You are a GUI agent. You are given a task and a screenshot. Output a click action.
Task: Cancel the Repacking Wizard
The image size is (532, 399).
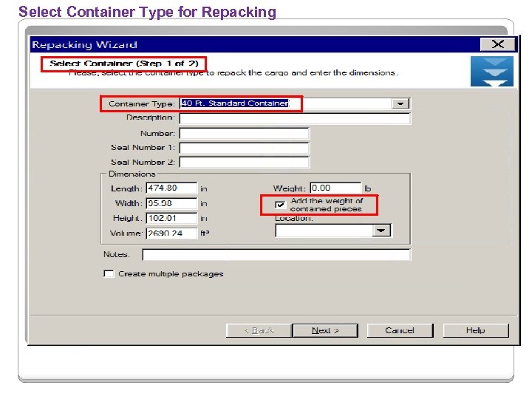click(400, 330)
